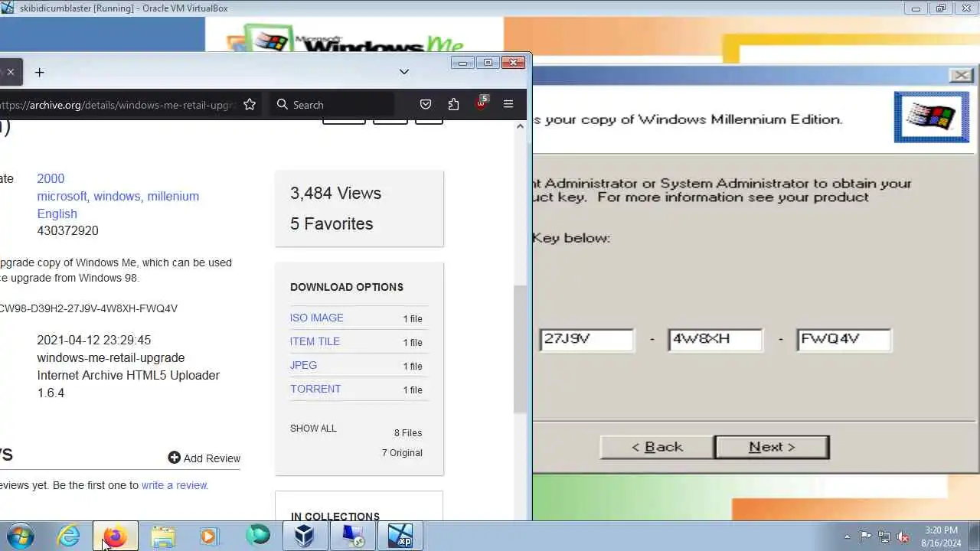Minimize the Firefox window
The width and height of the screenshot is (980, 551).
tap(462, 63)
